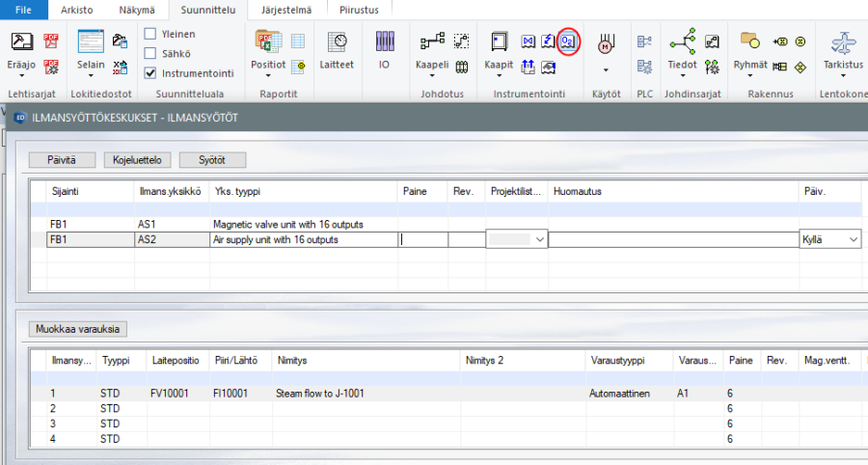The height and width of the screenshot is (465, 868).
Task: Click the Paine field in AS2 row
Action: pyautogui.click(x=422, y=240)
